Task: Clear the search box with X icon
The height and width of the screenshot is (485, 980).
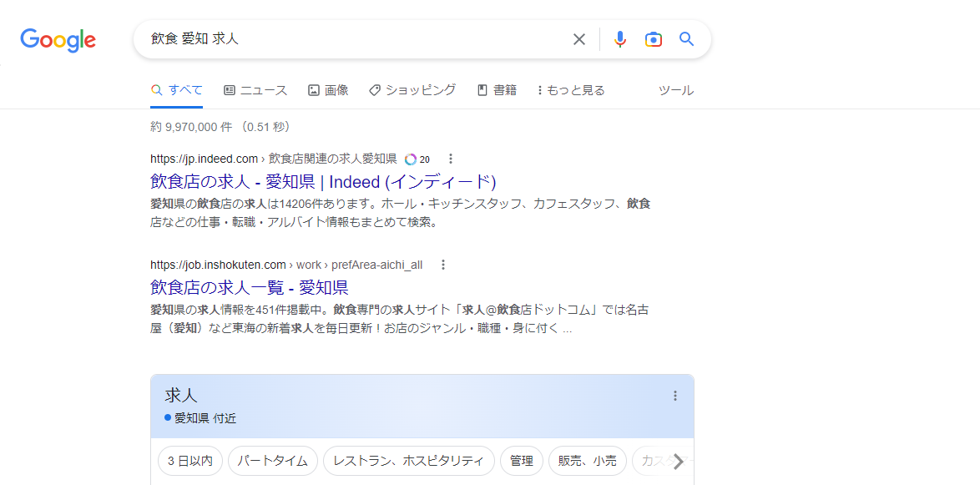Action: click(579, 39)
